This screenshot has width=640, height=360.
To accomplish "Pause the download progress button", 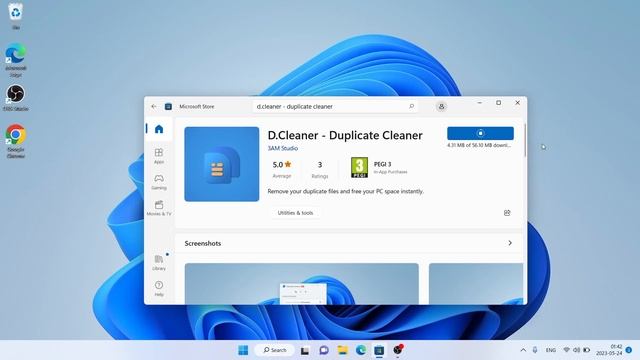I will click(480, 133).
